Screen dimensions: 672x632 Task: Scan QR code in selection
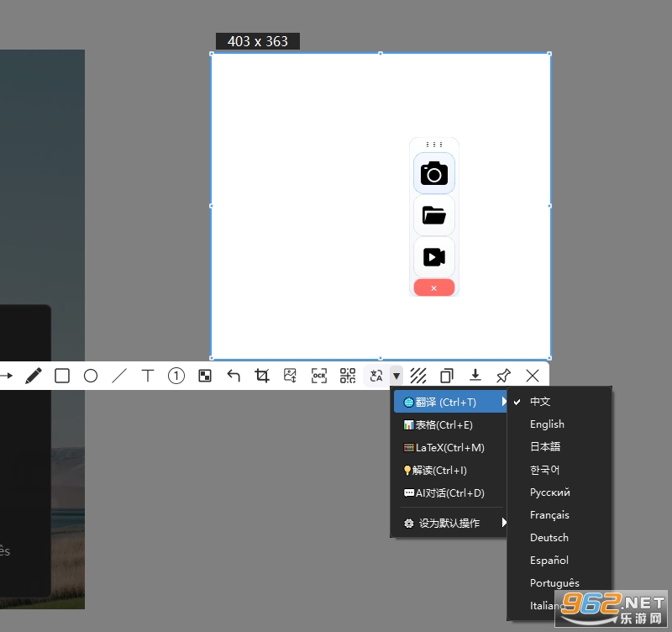pyautogui.click(x=348, y=376)
